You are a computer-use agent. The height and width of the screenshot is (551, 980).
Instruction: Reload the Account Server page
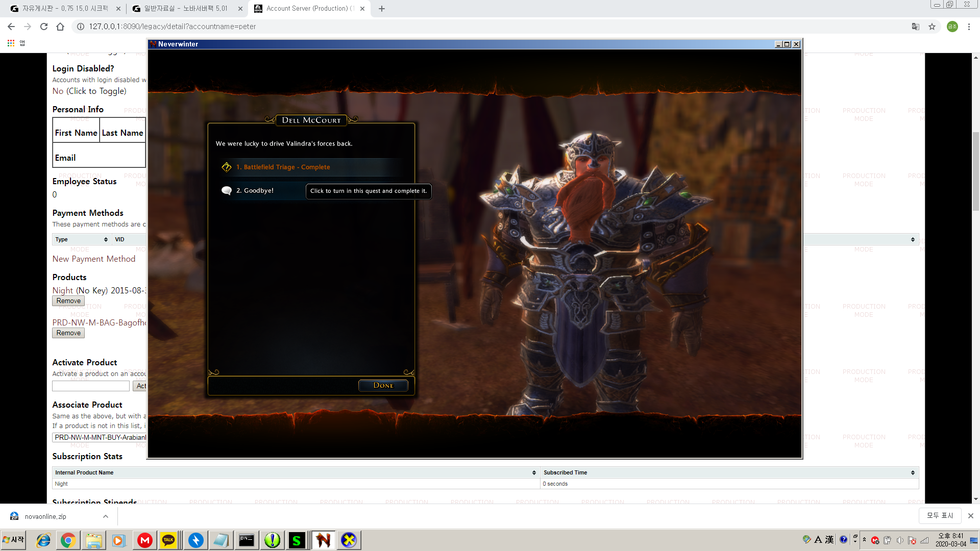click(x=44, y=27)
